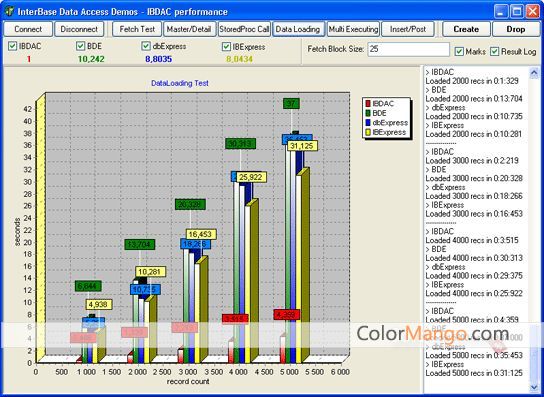Uncheck the IBDAC checkbox
This screenshot has width=544, height=397.
point(12,46)
